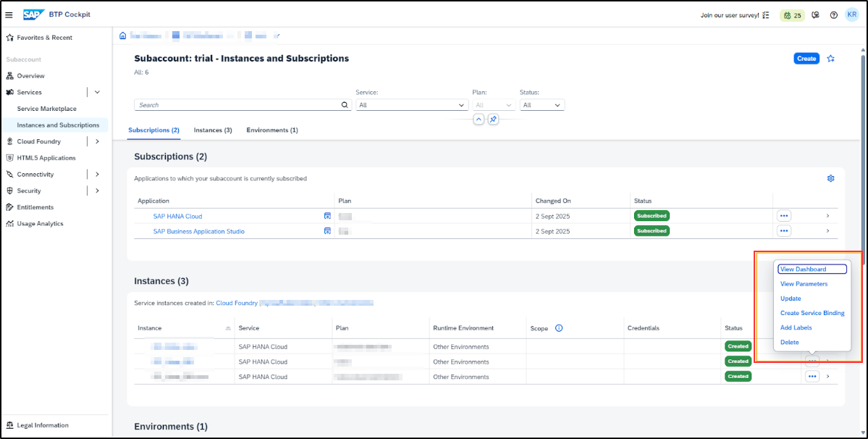The image size is (868, 439).
Task: Switch to the Instances (3) tab
Action: [x=213, y=130]
